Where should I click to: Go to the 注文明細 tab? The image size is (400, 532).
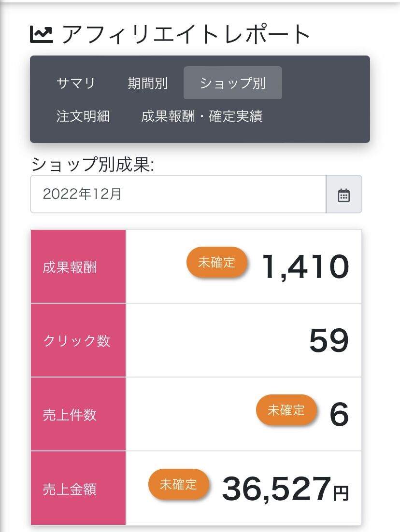[x=83, y=116]
